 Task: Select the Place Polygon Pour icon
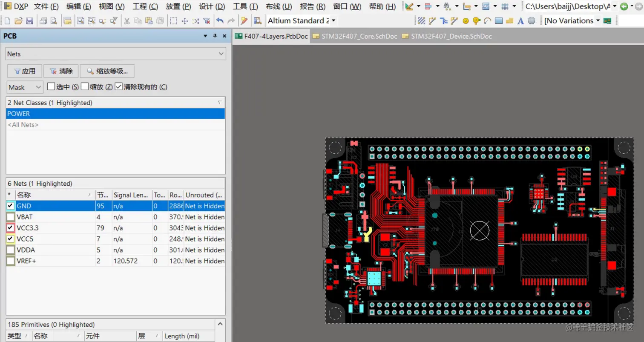[509, 20]
